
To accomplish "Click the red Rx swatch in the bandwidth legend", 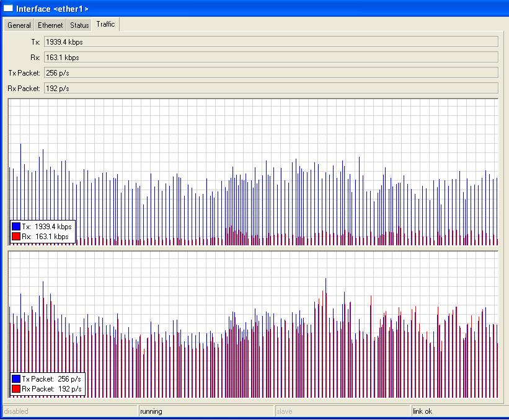I will coord(16,237).
